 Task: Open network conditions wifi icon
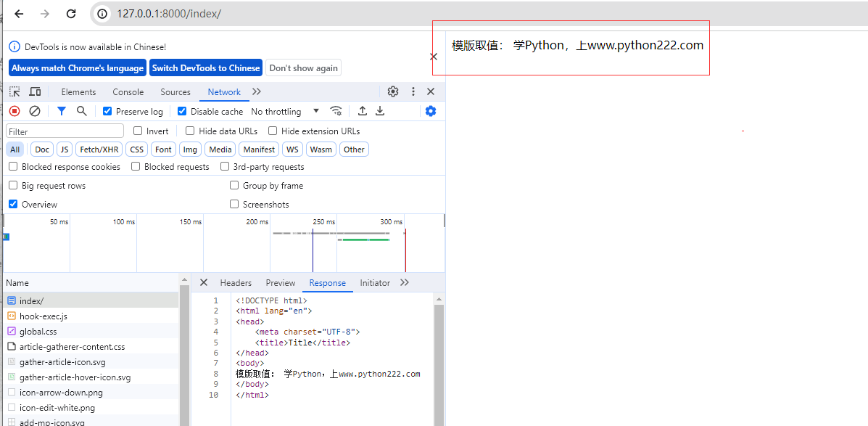pyautogui.click(x=336, y=111)
